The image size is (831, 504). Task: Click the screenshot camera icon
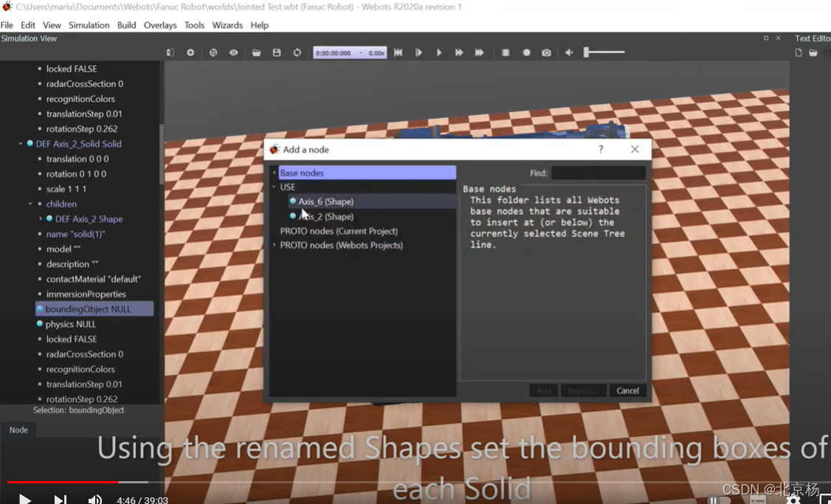pos(546,52)
